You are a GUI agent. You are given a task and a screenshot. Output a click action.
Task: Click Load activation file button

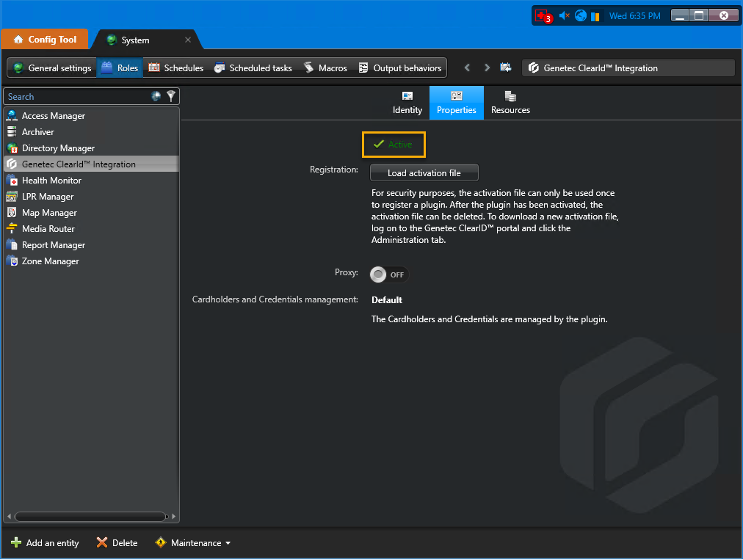(424, 173)
